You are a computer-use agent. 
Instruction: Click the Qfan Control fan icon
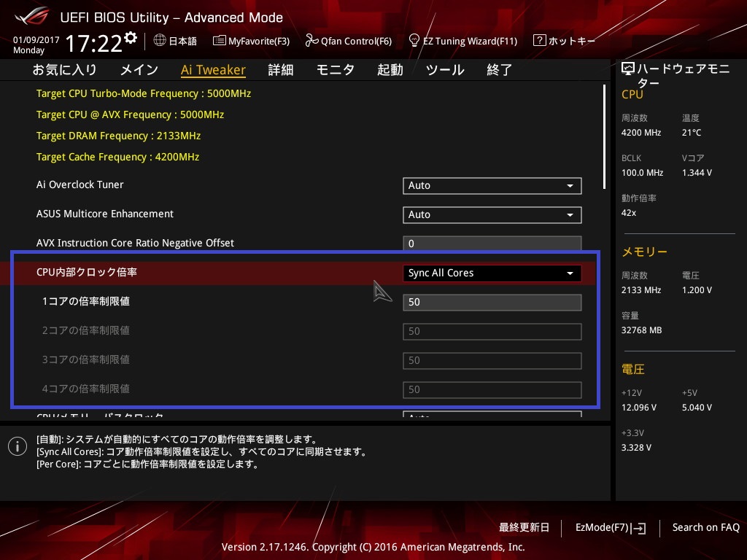[311, 41]
